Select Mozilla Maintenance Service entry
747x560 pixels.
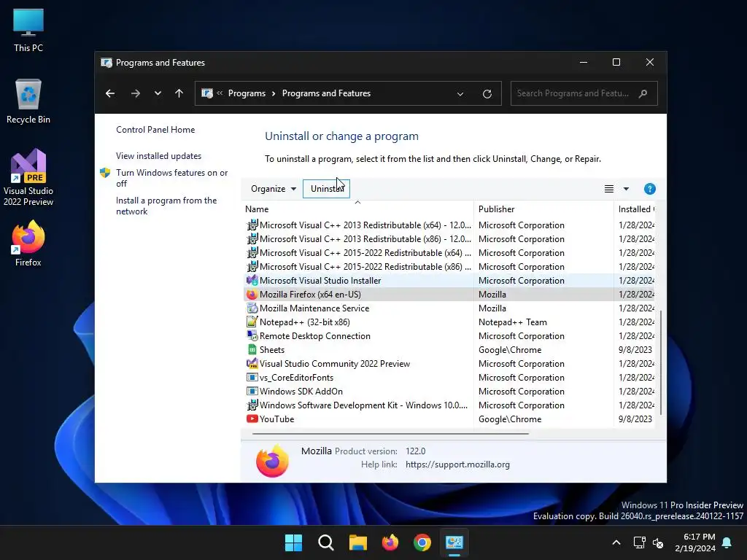pos(449,308)
